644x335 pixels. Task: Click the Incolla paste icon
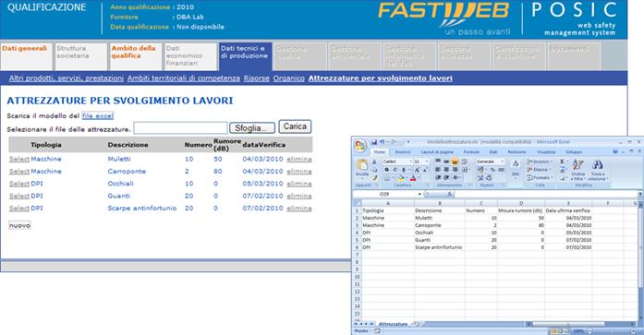(x=363, y=167)
